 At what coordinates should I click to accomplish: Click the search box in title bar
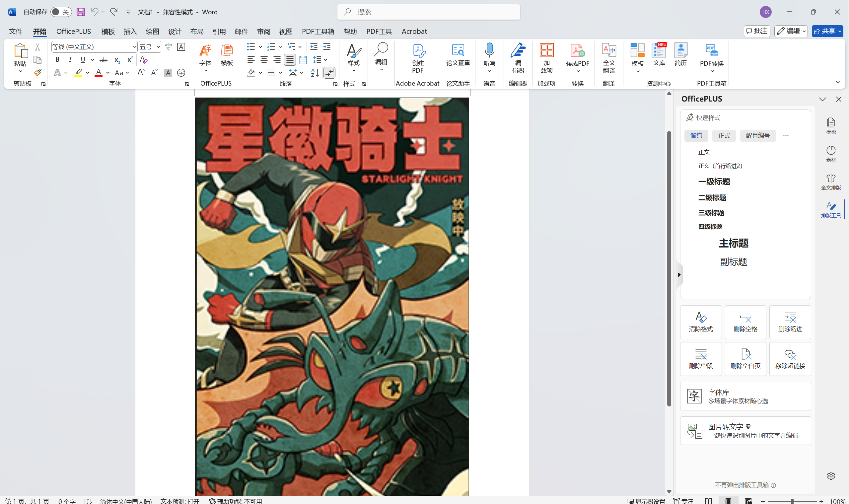tap(428, 12)
